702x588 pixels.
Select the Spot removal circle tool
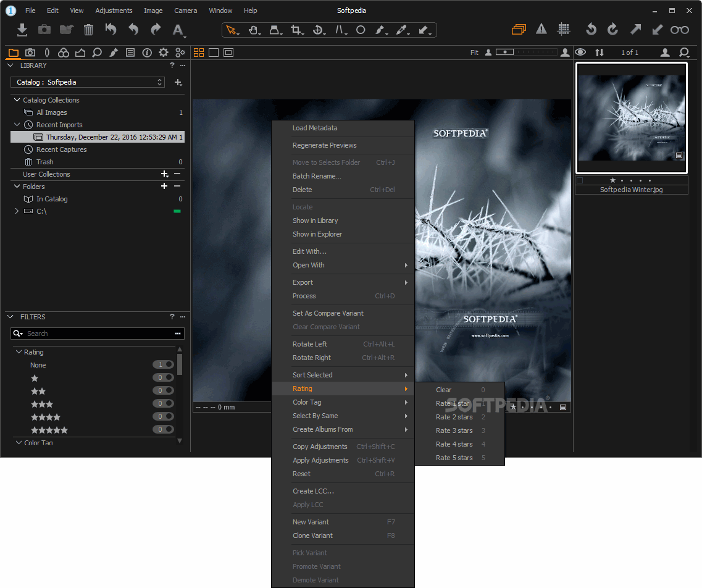361,30
